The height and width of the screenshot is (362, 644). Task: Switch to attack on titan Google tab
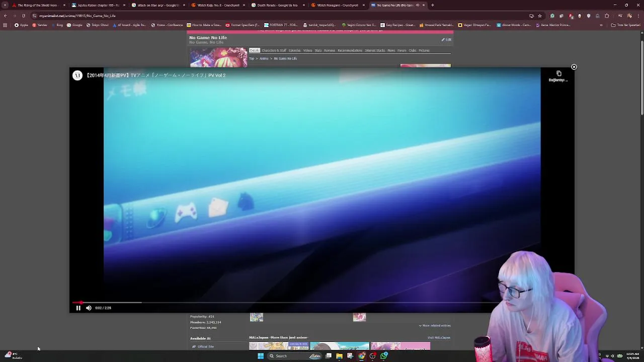(x=158, y=5)
